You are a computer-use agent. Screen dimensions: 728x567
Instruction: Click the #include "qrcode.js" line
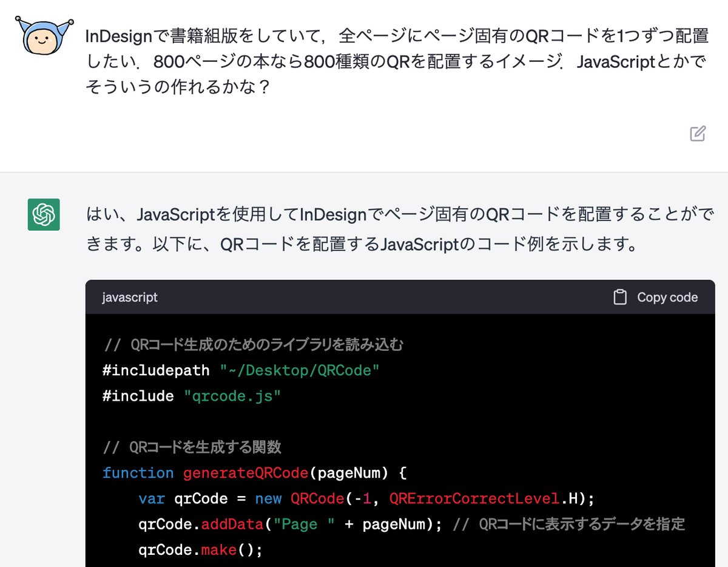coord(192,396)
